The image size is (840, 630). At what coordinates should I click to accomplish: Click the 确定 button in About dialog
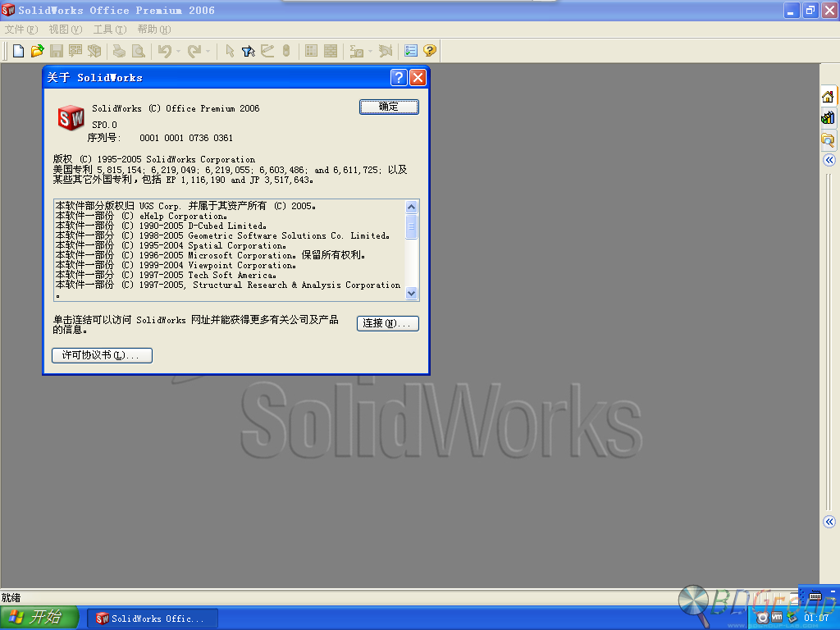[x=389, y=107]
